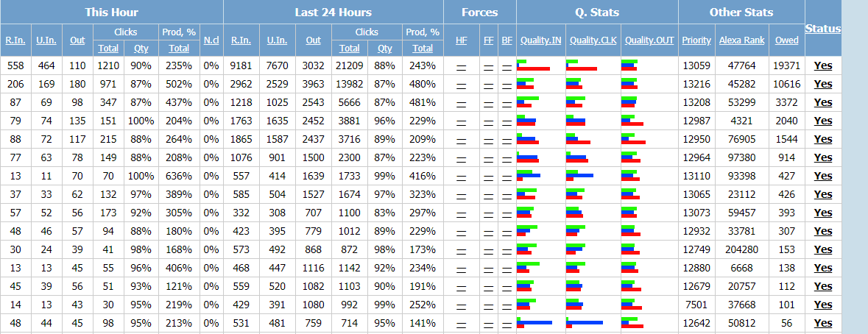Sort by Last 24 Hours Out
Image resolution: width=868 pixels, height=334 pixels.
pos(314,40)
